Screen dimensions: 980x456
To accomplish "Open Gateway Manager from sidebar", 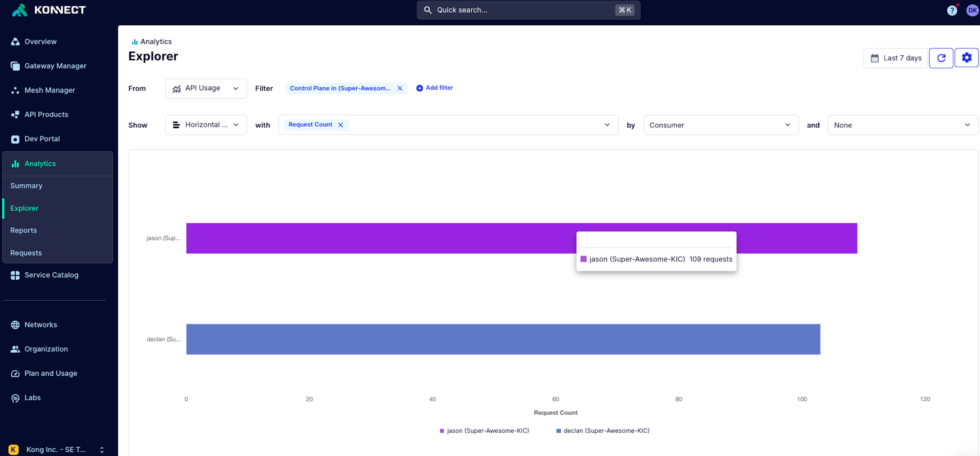I will (x=55, y=66).
